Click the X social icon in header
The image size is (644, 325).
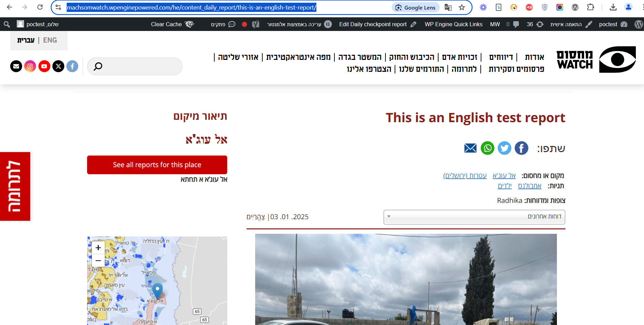coord(59,66)
